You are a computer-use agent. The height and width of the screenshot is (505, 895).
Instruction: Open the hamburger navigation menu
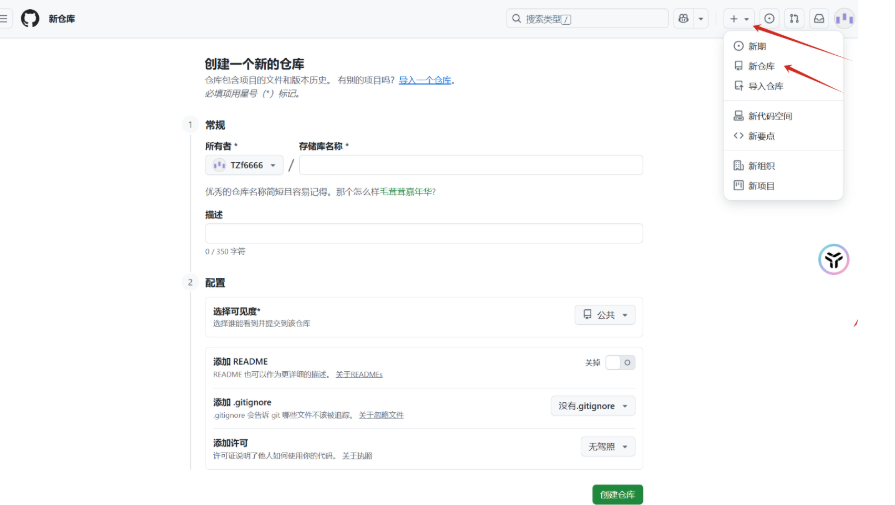coord(3,18)
